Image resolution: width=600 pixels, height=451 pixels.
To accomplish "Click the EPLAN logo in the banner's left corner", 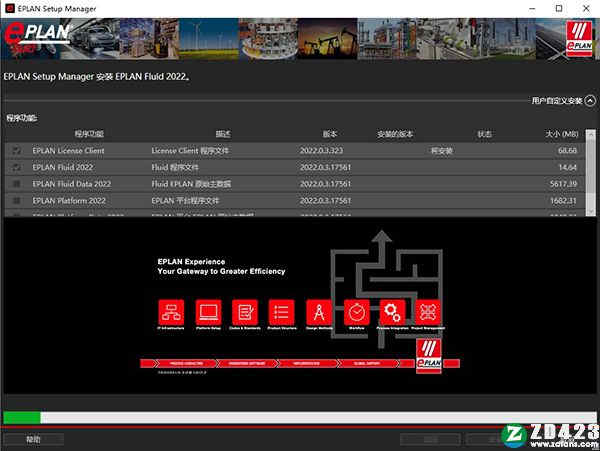I will 37,38.
